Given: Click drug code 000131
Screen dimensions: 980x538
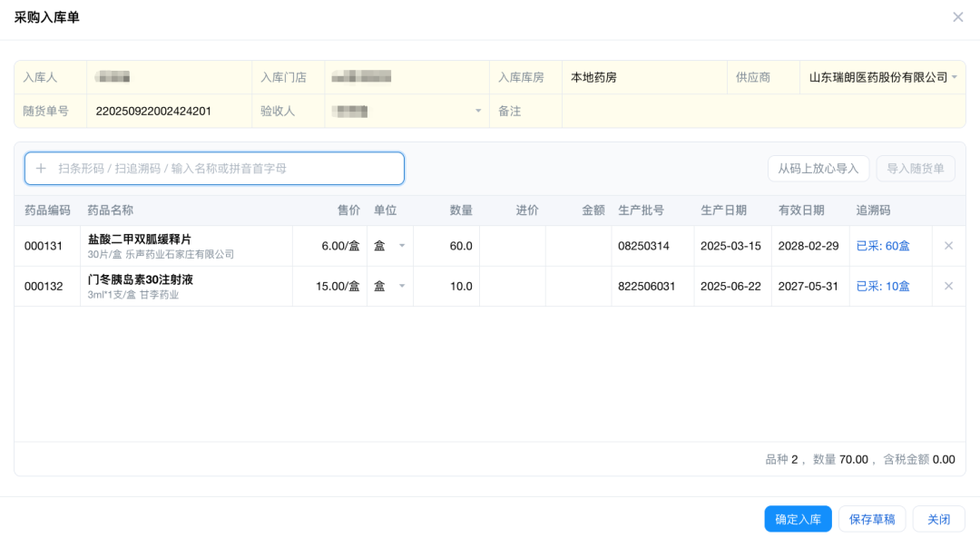Looking at the screenshot, I should click(x=44, y=246).
